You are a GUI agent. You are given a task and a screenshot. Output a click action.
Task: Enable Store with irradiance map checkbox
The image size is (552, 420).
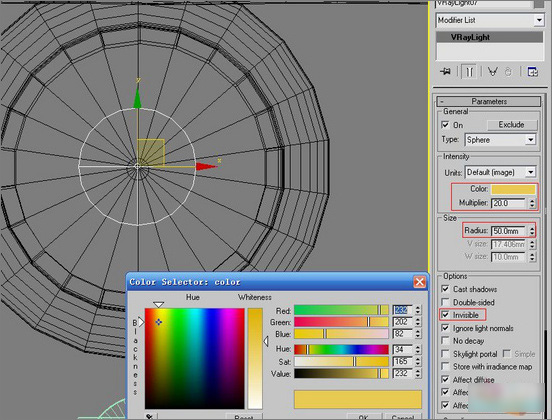(445, 366)
